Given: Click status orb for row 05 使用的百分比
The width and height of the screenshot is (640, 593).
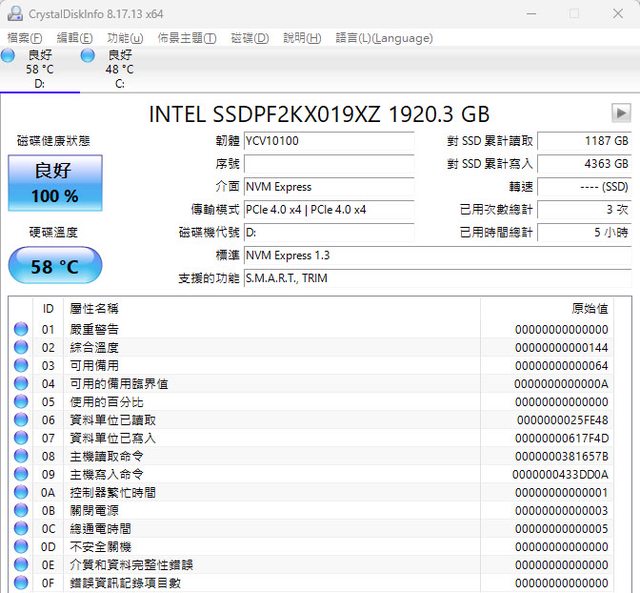Looking at the screenshot, I should 21,402.
